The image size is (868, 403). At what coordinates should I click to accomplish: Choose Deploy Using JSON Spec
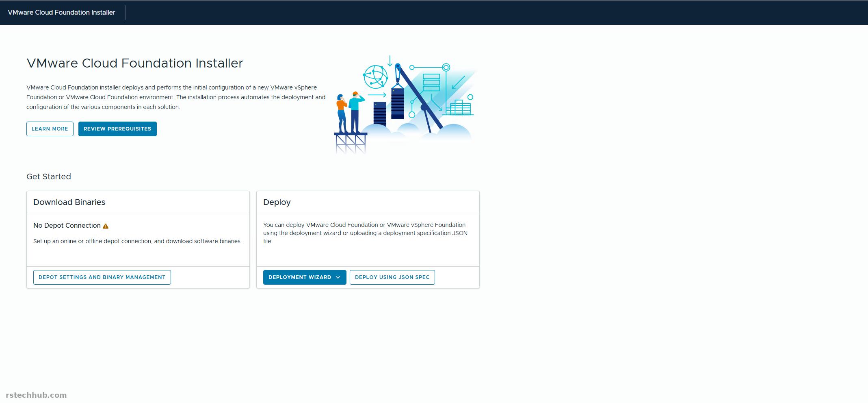[x=392, y=277]
